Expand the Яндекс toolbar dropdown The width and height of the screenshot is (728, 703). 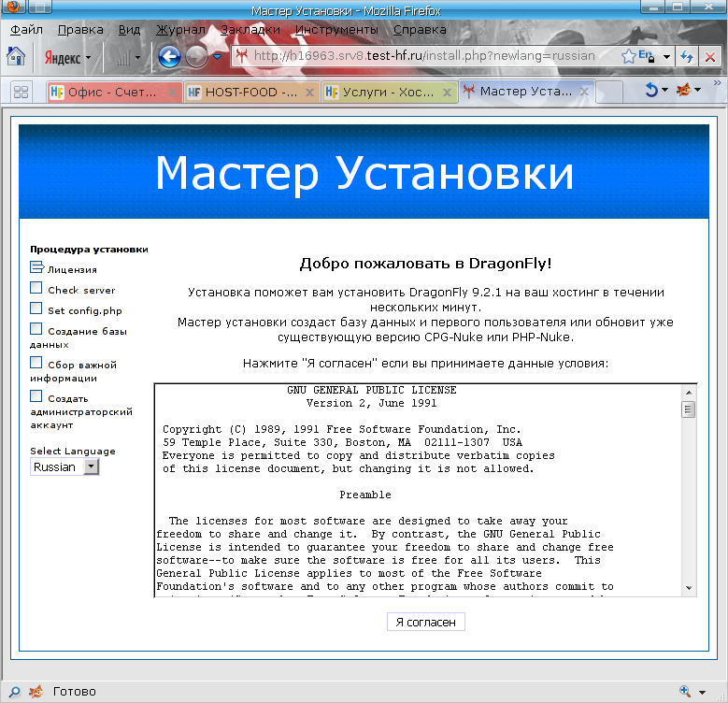pyautogui.click(x=89, y=57)
